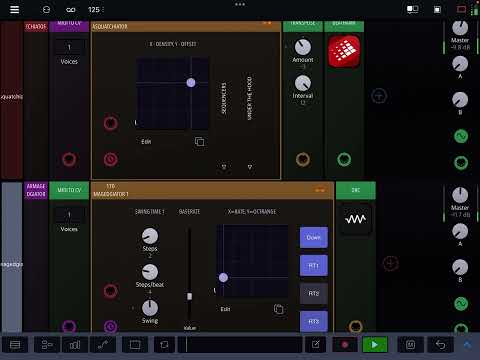The width and height of the screenshot is (480, 360).
Task: Open the mixer bars view in bottom toolbar
Action: 75,345
